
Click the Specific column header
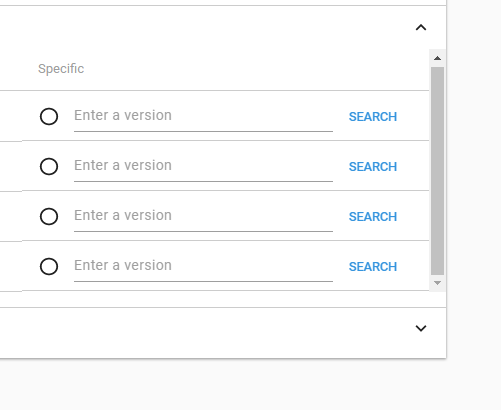click(61, 69)
